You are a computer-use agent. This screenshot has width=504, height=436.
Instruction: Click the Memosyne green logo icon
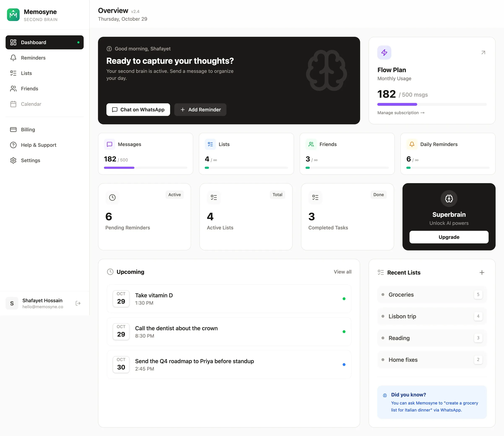(x=13, y=15)
